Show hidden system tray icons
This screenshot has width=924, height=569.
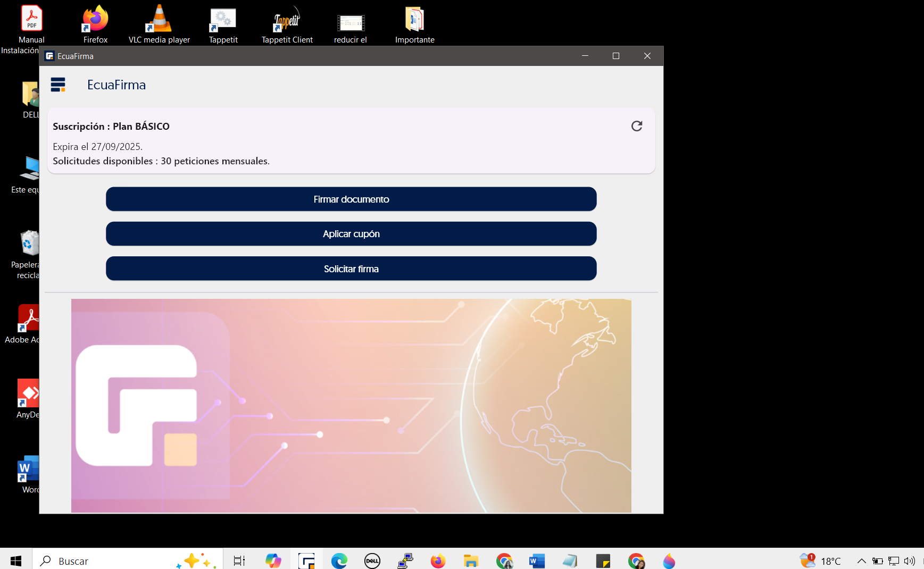tap(862, 560)
